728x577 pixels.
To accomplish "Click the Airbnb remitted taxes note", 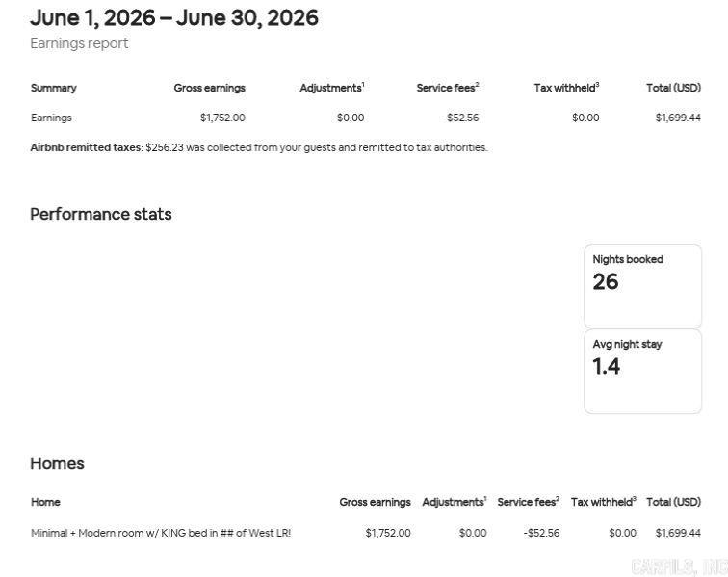I will (259, 147).
